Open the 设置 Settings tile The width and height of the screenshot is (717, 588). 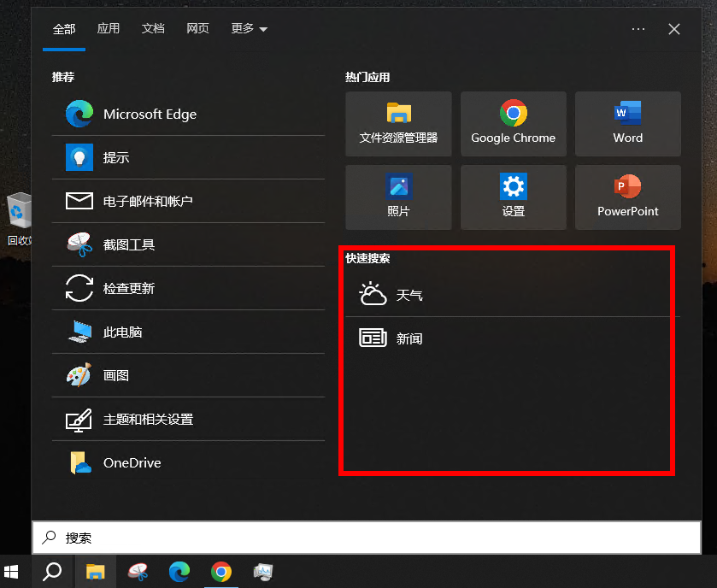[513, 197]
